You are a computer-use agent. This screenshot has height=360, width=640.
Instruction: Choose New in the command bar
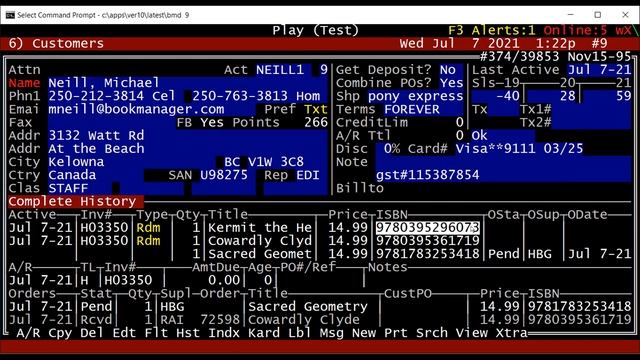click(364, 333)
